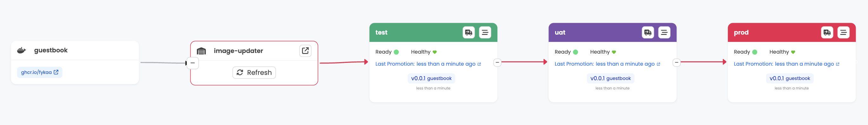Open the list menu icon on test stage
Screen dimensions: 868x125
point(485,32)
